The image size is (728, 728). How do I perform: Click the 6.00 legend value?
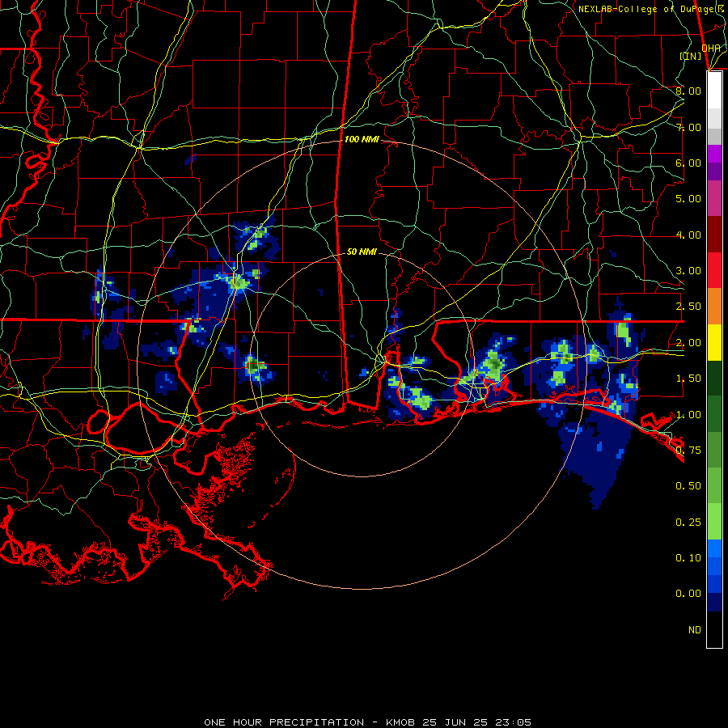[688, 163]
